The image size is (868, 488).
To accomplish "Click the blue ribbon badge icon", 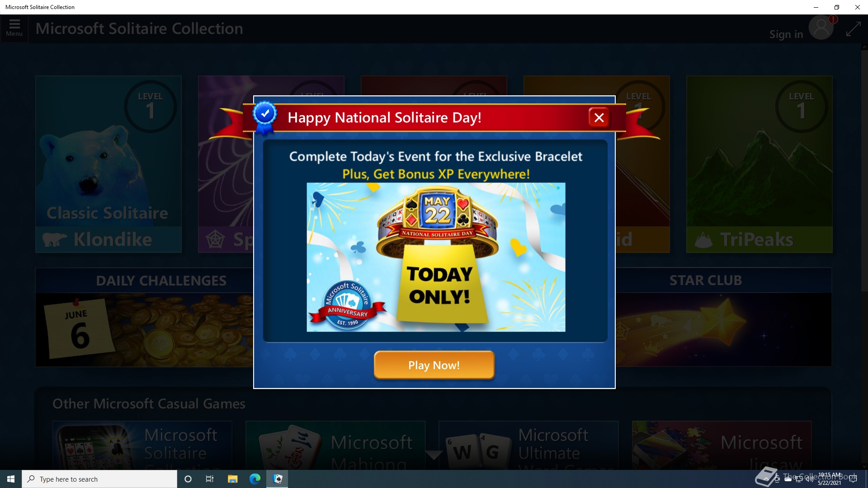I will (x=264, y=117).
